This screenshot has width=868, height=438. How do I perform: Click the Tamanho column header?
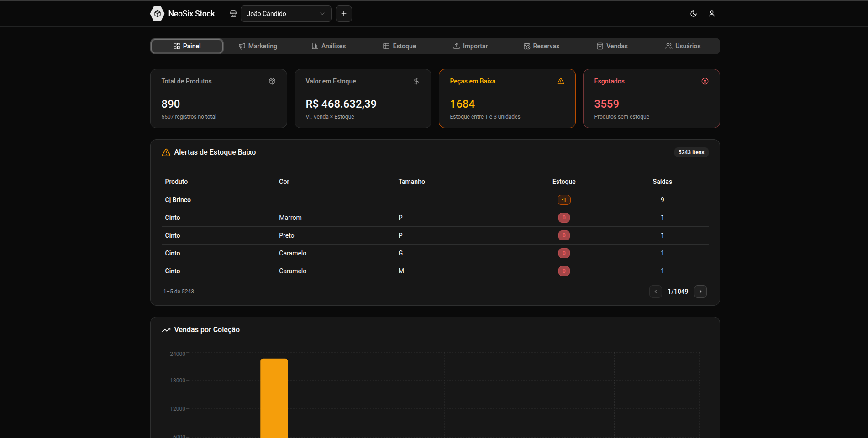point(412,182)
